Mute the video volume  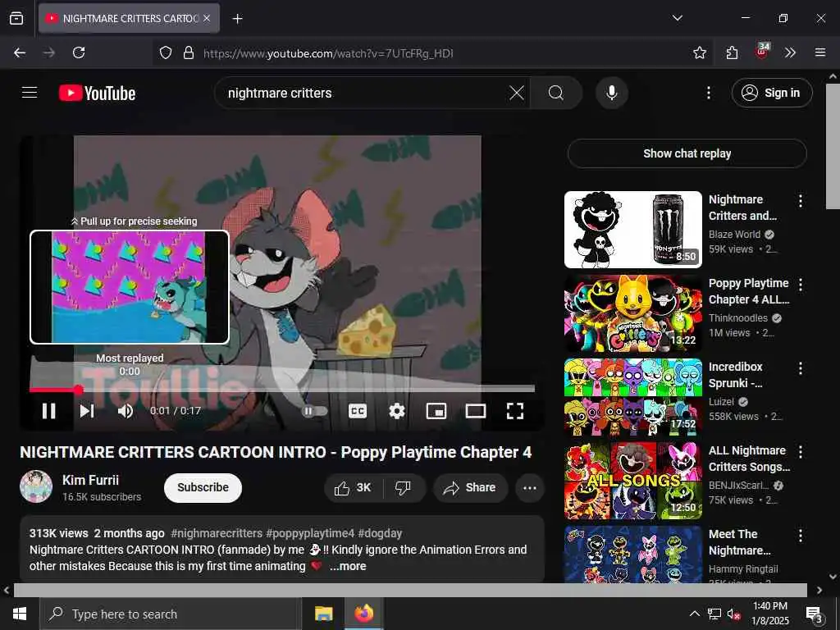coord(125,411)
